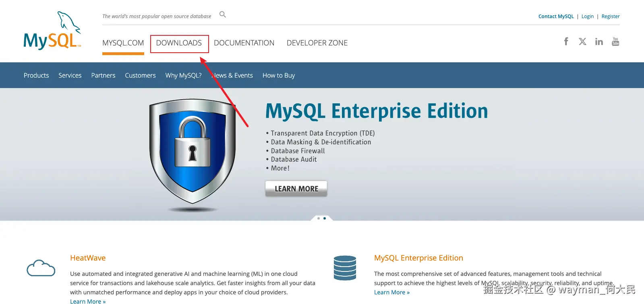Open the Customers menu
The image size is (644, 304).
pyautogui.click(x=140, y=75)
